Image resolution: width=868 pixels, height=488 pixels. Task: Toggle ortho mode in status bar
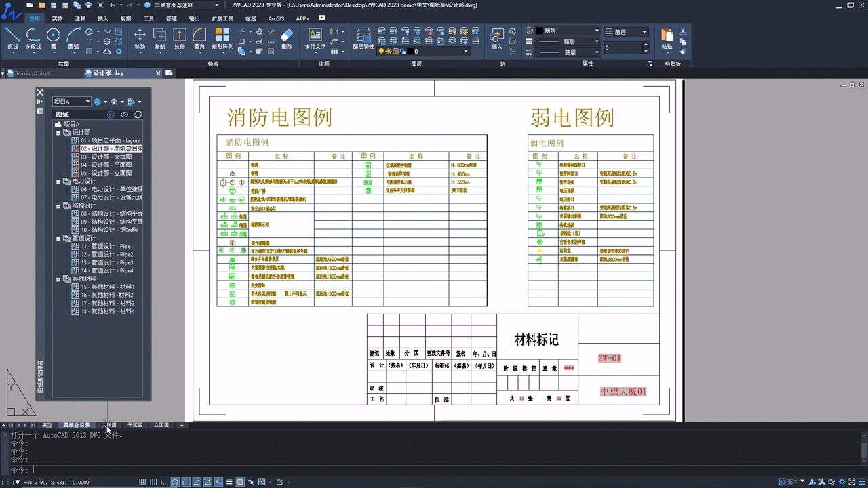164,482
